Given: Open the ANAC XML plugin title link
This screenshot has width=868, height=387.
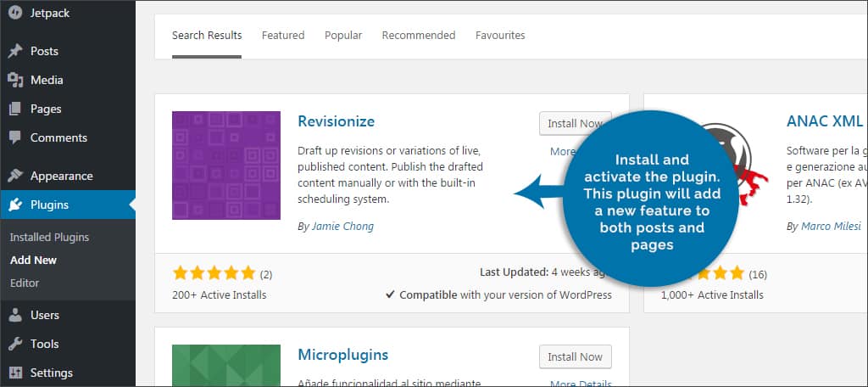Looking at the screenshot, I should [x=824, y=121].
